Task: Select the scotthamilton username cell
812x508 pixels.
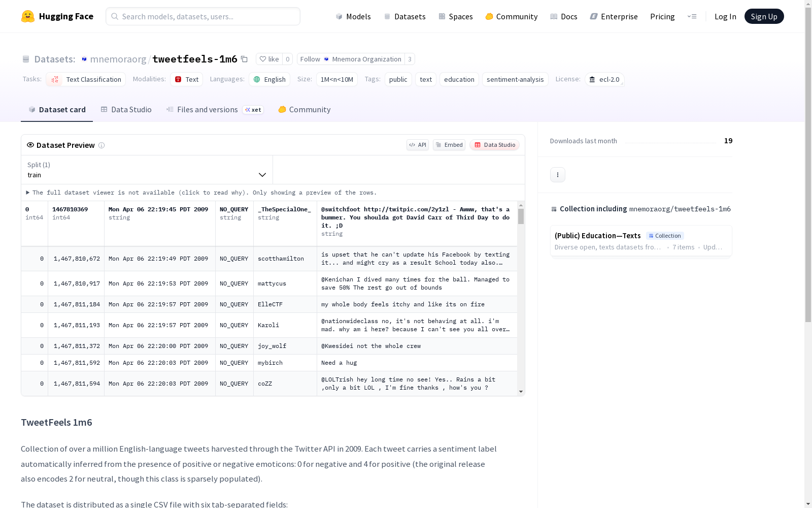Action: pyautogui.click(x=285, y=259)
